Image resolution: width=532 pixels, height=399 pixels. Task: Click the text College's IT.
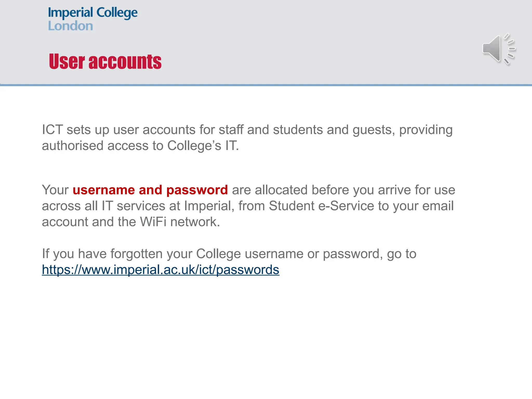[x=203, y=145]
